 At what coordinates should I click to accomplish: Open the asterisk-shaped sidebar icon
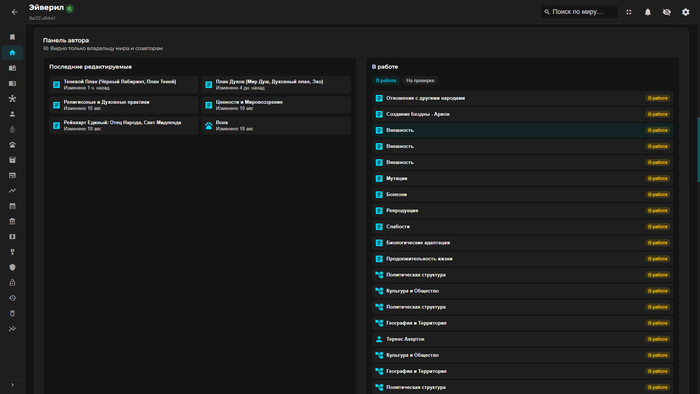coord(12,99)
